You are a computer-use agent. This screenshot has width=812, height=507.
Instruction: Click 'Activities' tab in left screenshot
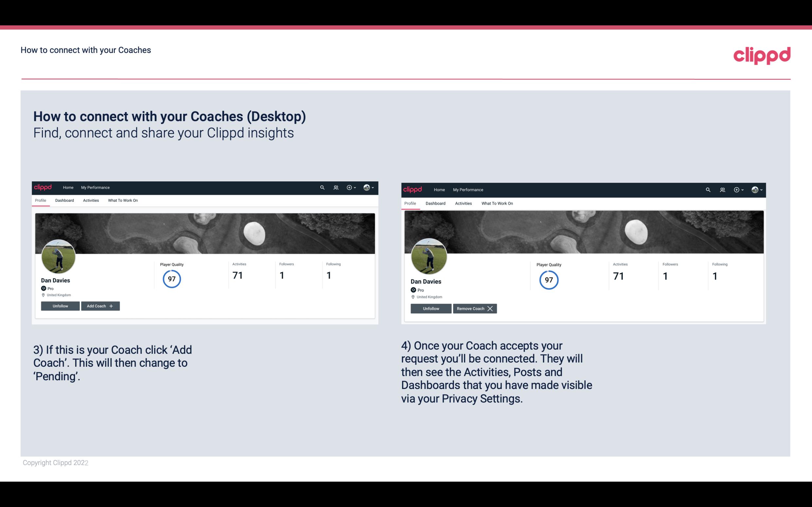point(91,200)
